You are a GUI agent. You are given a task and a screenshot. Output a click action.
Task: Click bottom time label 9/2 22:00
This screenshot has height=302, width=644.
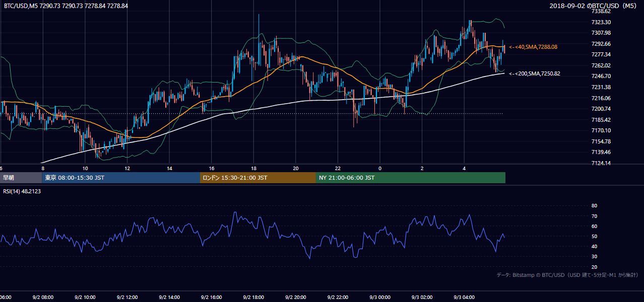(x=338, y=297)
